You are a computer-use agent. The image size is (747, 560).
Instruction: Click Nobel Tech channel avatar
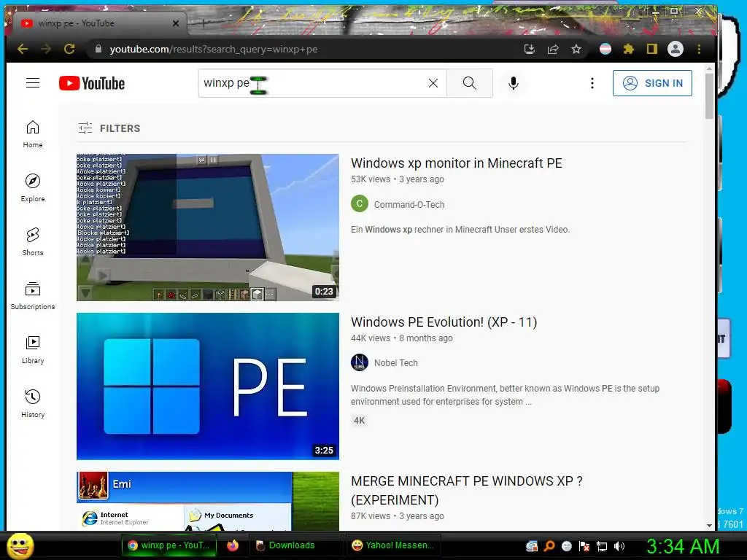point(360,362)
